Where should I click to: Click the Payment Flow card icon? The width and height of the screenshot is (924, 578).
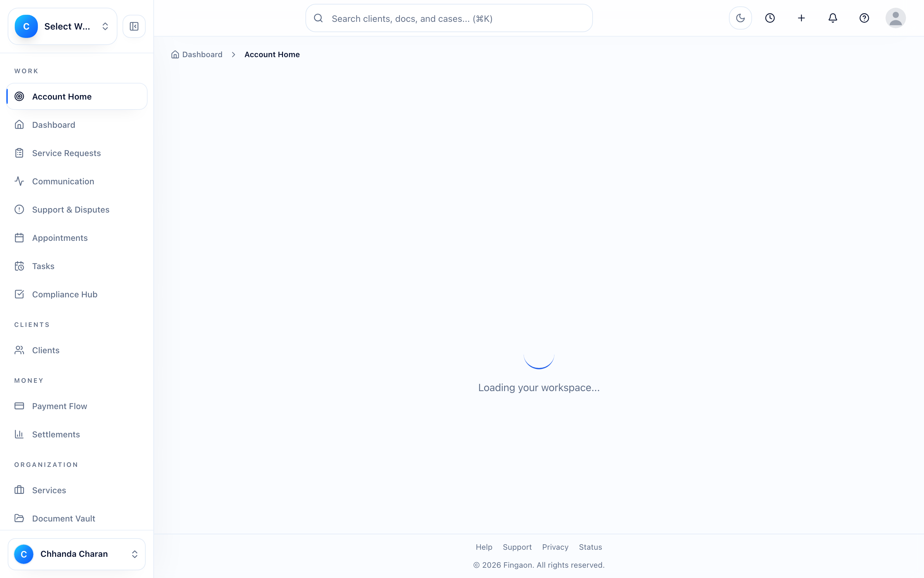pos(19,406)
